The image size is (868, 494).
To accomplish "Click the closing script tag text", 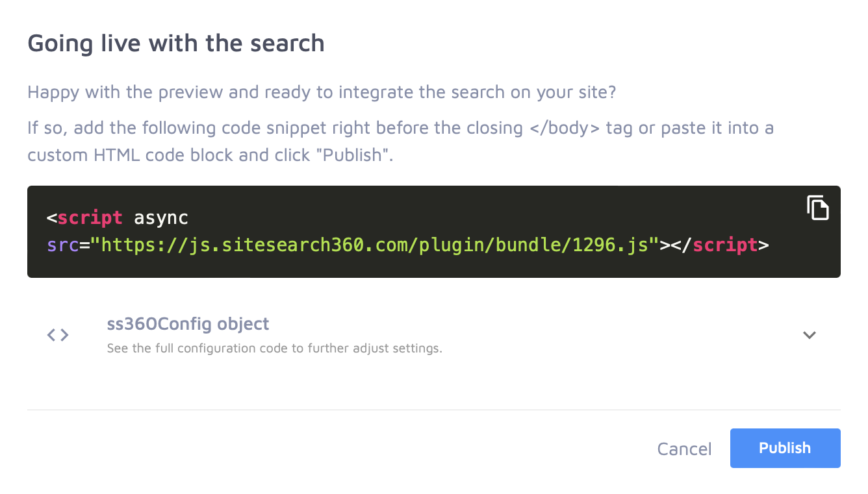I will tap(724, 245).
